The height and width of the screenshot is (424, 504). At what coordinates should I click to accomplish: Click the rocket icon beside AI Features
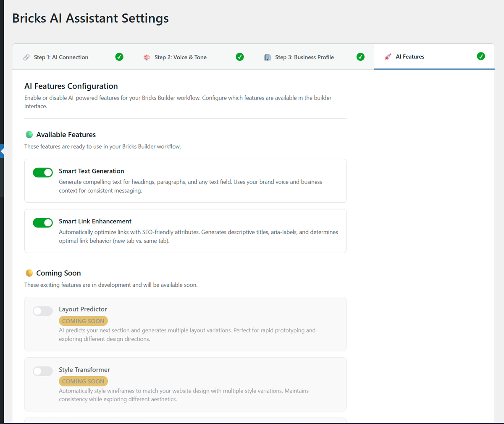(388, 57)
